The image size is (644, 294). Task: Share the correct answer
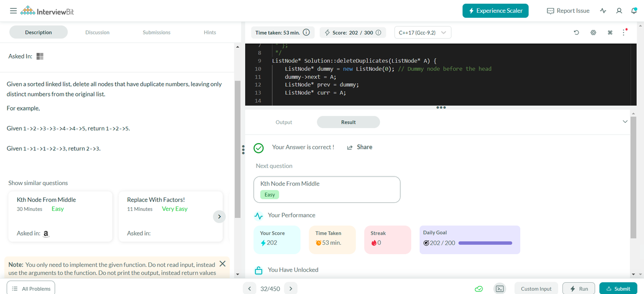[x=360, y=147]
